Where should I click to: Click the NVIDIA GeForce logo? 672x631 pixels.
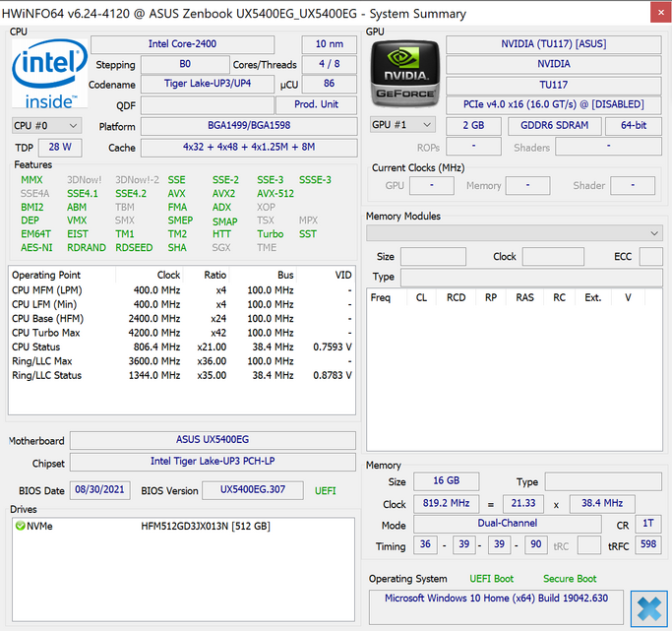tap(405, 73)
